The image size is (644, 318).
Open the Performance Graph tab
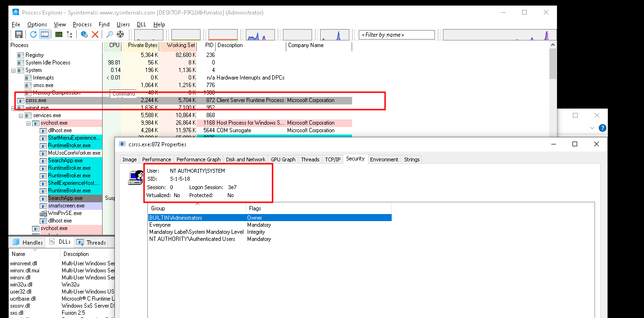pyautogui.click(x=198, y=159)
